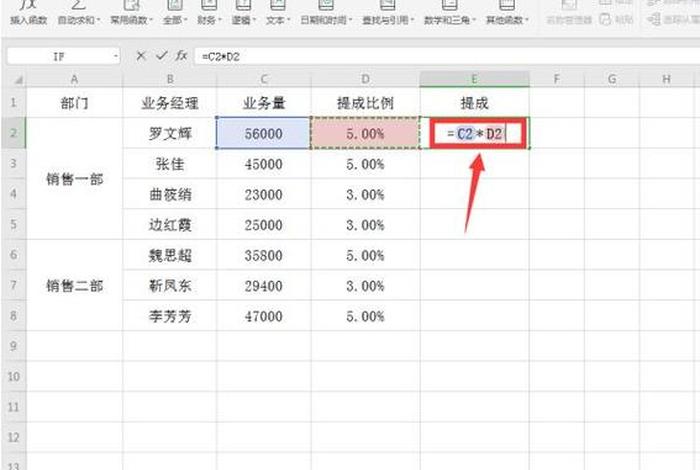Open the 数学和三角 math functions dropdown

[449, 13]
